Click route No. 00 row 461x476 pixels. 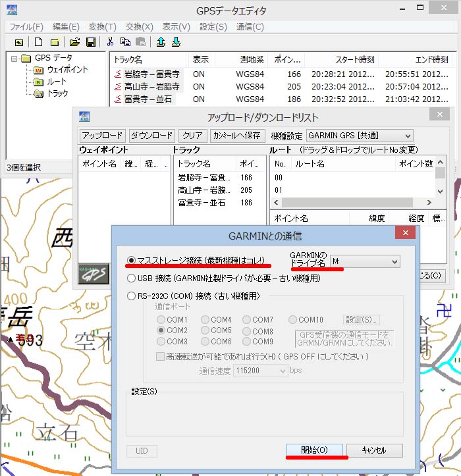(x=354, y=178)
